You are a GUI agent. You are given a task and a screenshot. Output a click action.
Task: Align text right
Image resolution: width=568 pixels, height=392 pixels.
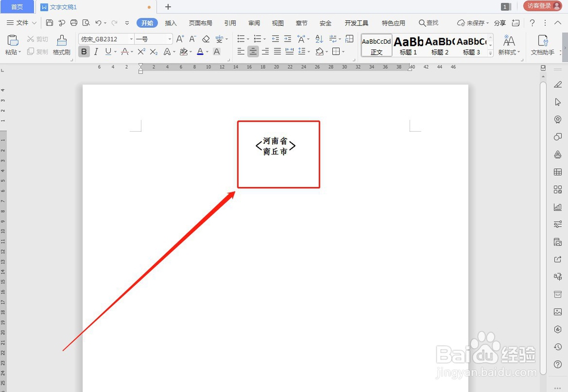coord(265,52)
